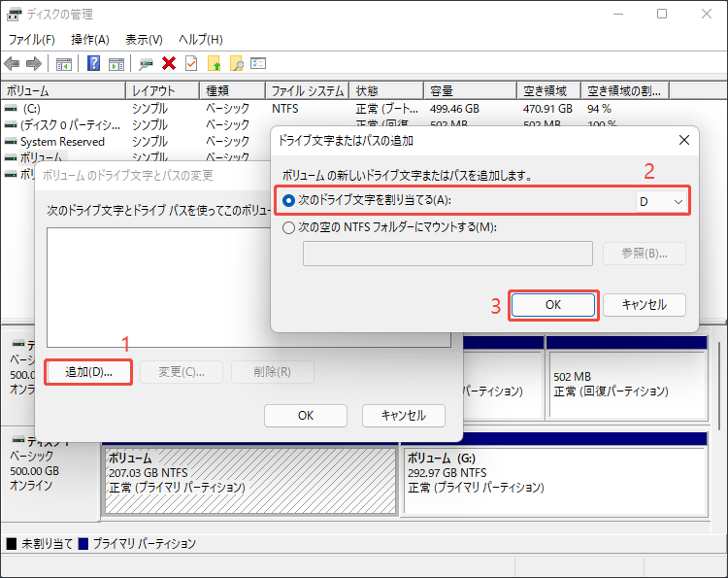This screenshot has width=728, height=578.
Task: Sort by 空き領域 column header
Action: coord(548,90)
